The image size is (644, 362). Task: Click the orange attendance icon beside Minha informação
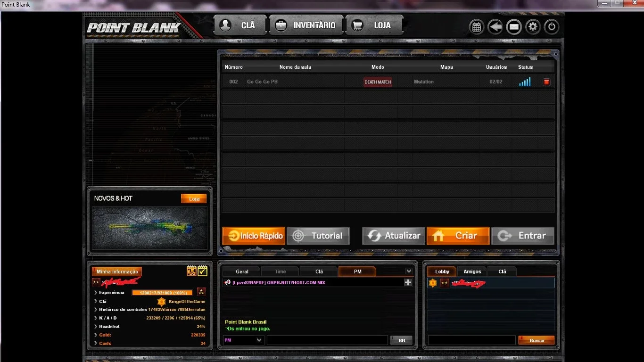[192, 271]
